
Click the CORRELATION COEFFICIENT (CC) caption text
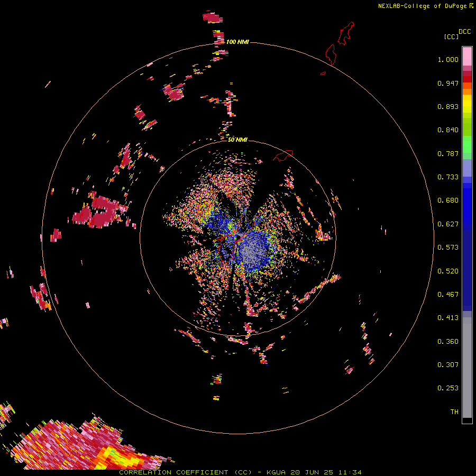[185, 472]
